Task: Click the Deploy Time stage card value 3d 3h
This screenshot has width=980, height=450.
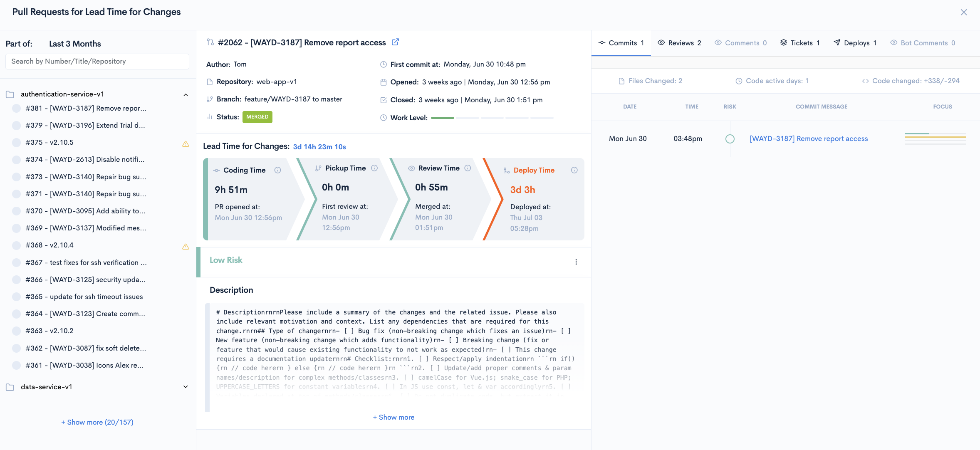Action: tap(522, 190)
